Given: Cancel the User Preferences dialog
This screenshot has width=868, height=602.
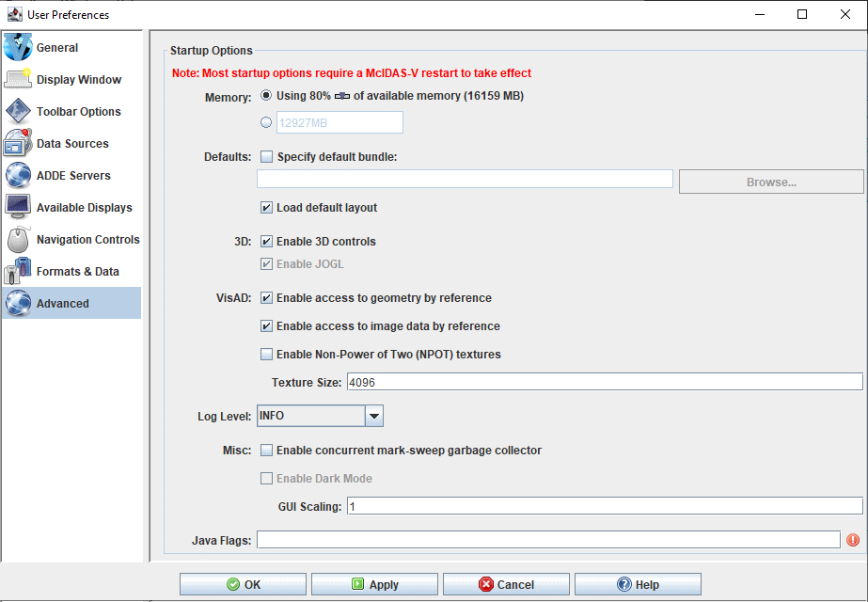Looking at the screenshot, I should click(x=506, y=583).
